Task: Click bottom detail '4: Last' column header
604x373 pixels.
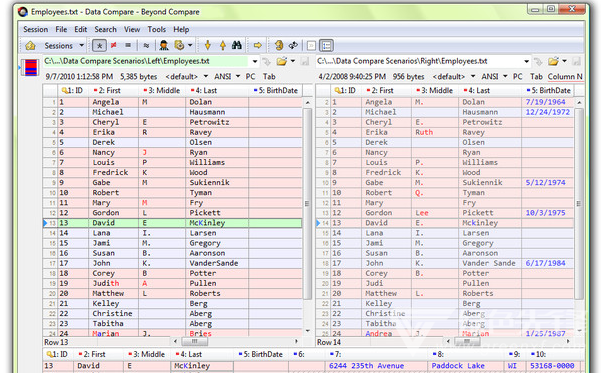Action: 202,354
